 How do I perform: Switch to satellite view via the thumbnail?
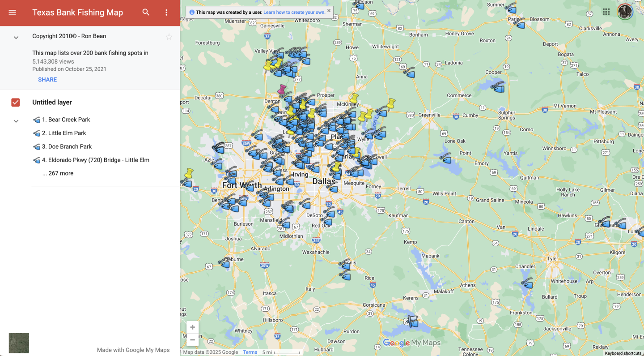pos(19,343)
